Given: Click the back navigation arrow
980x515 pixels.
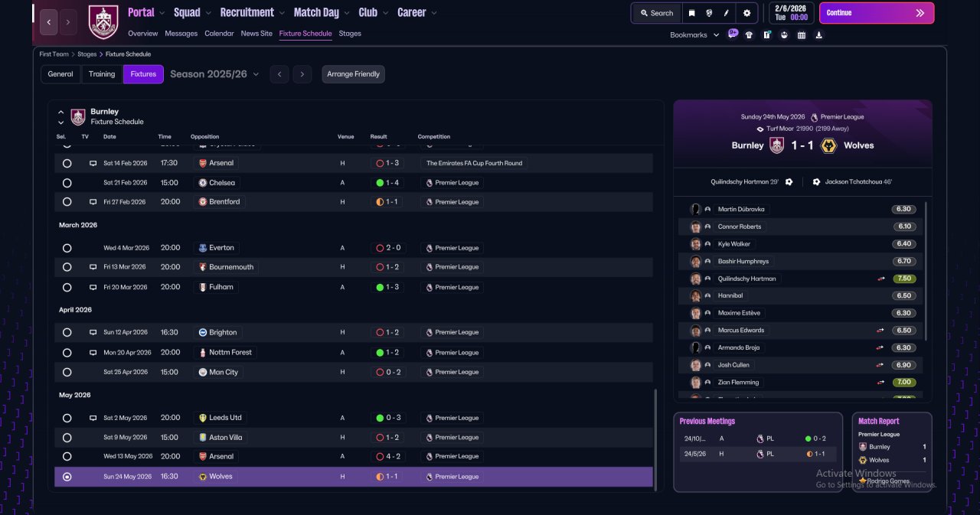Looking at the screenshot, I should coord(49,22).
